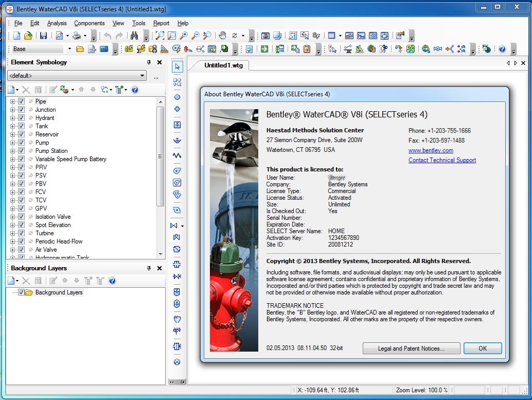Select the Variable Speed Pump Battery item

pyautogui.click(x=70, y=159)
